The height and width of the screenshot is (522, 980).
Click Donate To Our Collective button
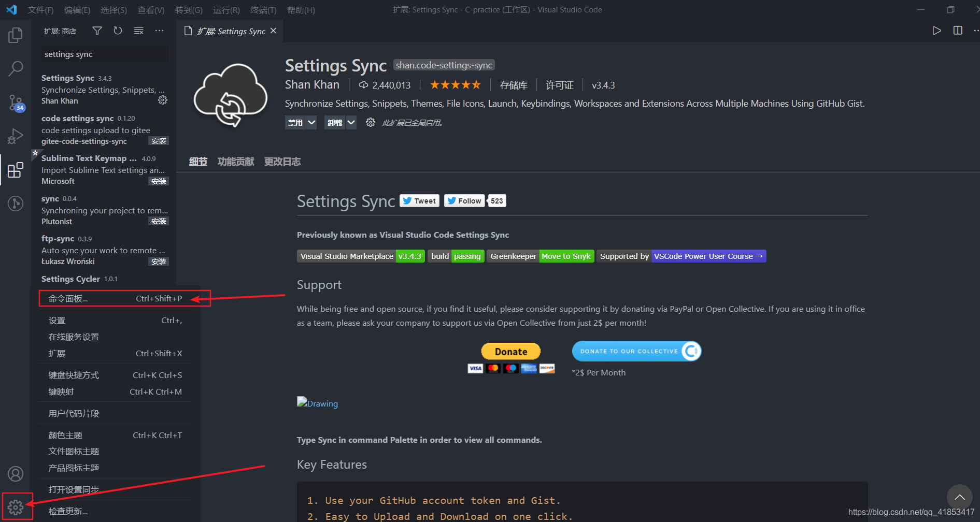point(637,351)
